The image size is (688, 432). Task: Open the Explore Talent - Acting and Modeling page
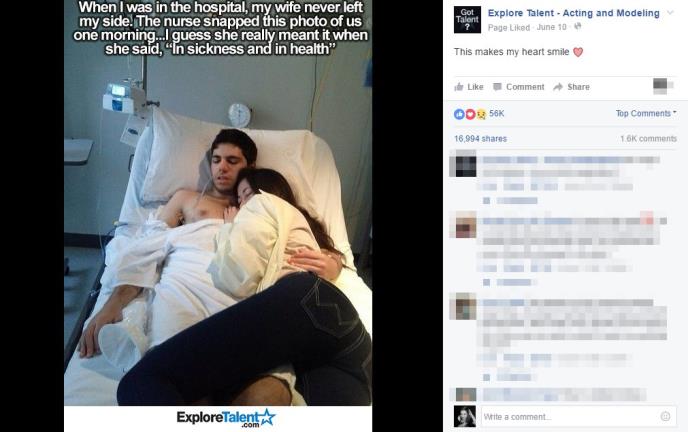573,13
